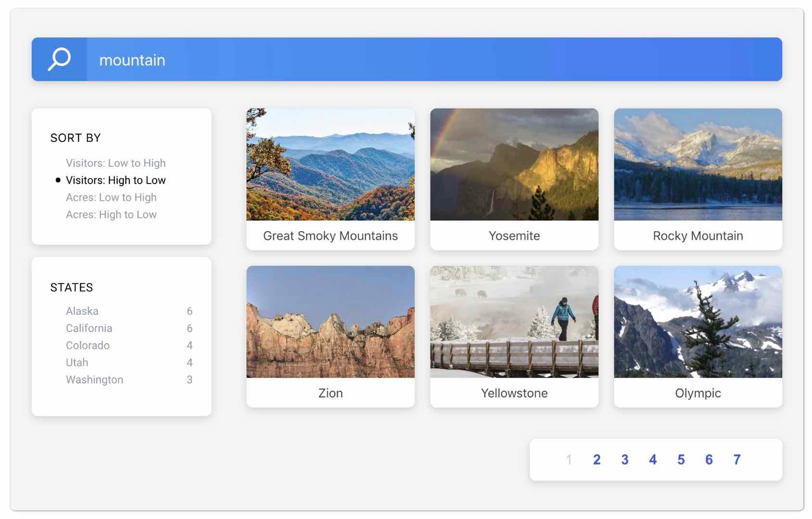Filter results by Alaska state

82,311
